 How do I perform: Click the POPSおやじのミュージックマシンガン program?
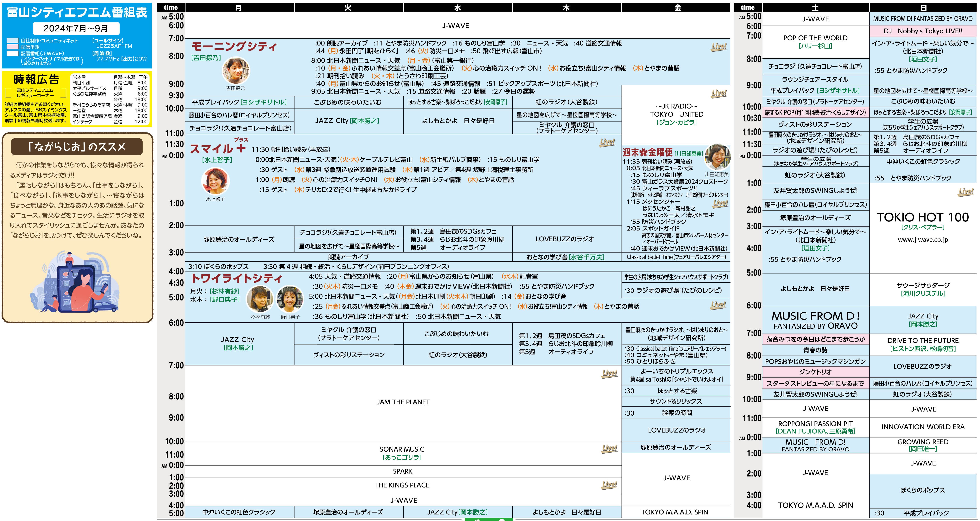(x=816, y=361)
